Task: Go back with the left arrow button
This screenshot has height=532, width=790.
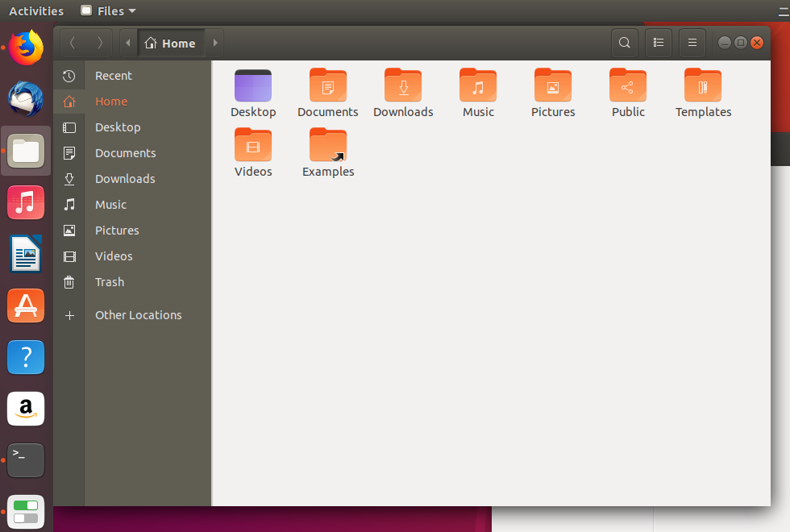Action: pos(73,43)
